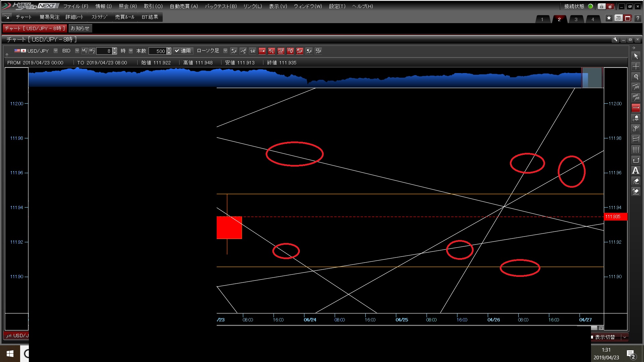Select the eraser tool
Image resolution: width=644 pixels, height=362 pixels.
tap(636, 181)
